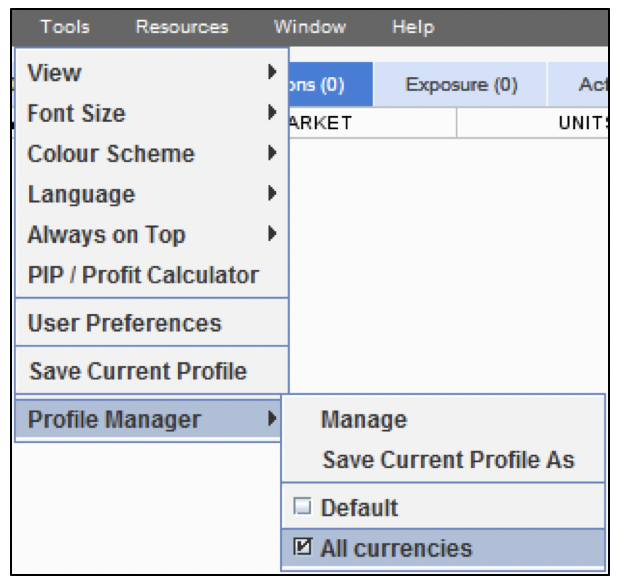Expand the Profile Manager submenu

pos(150,420)
